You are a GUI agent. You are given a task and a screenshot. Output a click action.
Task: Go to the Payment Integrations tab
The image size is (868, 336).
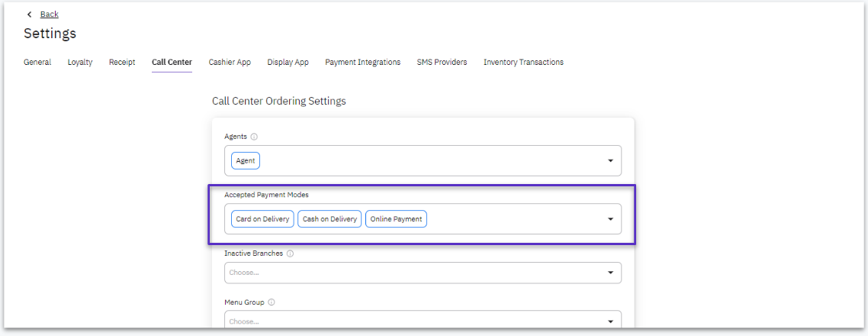click(362, 62)
